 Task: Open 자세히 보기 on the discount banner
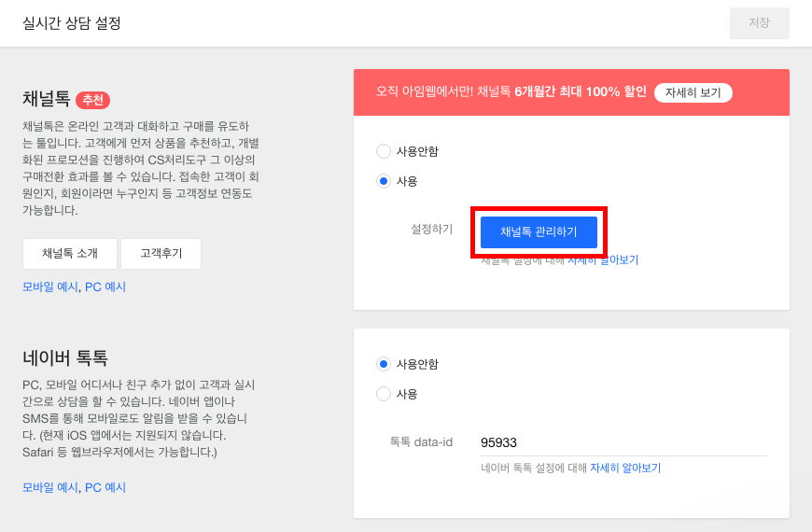tap(693, 92)
